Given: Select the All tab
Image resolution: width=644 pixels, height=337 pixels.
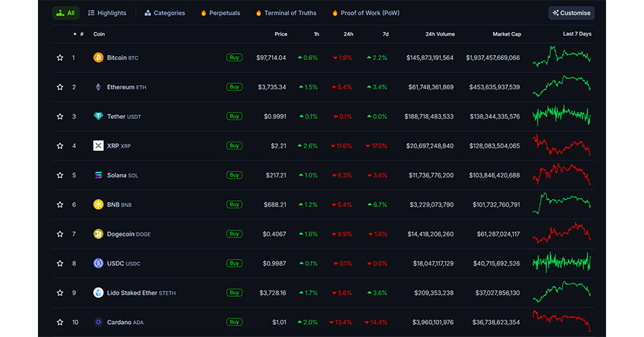Looking at the screenshot, I should [66, 13].
